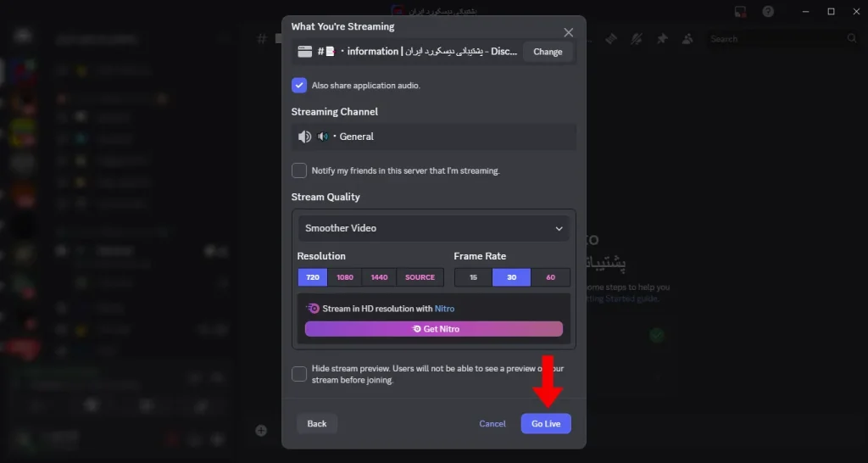This screenshot has height=463, width=868.
Task: Open the Nitro link in HD banner
Action: tap(444, 309)
